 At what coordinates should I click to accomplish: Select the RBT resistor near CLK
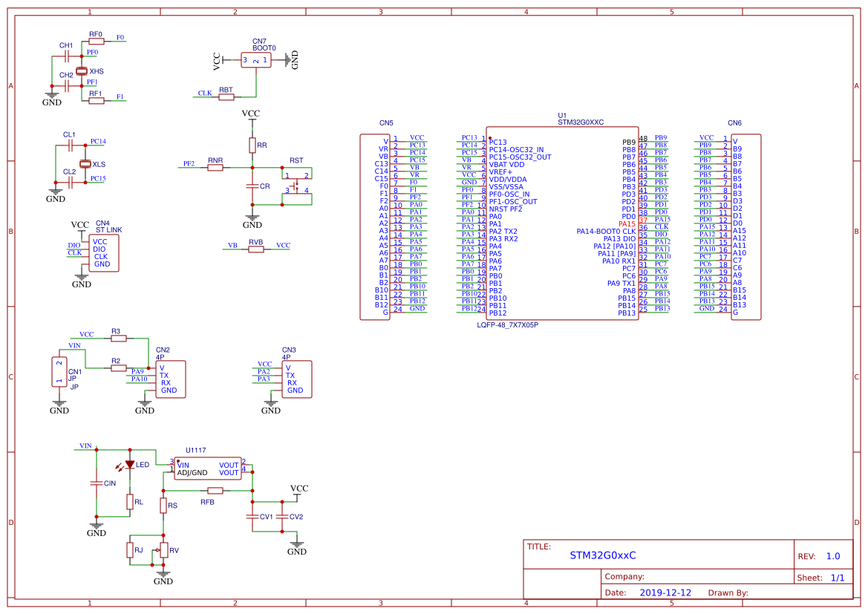tap(226, 97)
